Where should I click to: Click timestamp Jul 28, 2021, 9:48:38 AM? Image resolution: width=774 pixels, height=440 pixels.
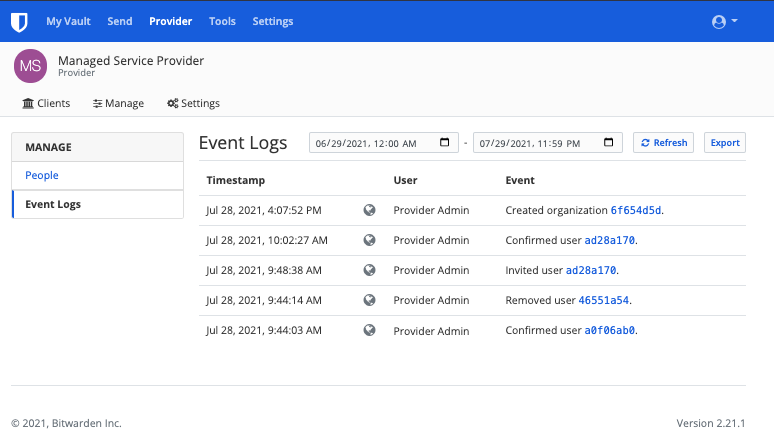click(264, 271)
